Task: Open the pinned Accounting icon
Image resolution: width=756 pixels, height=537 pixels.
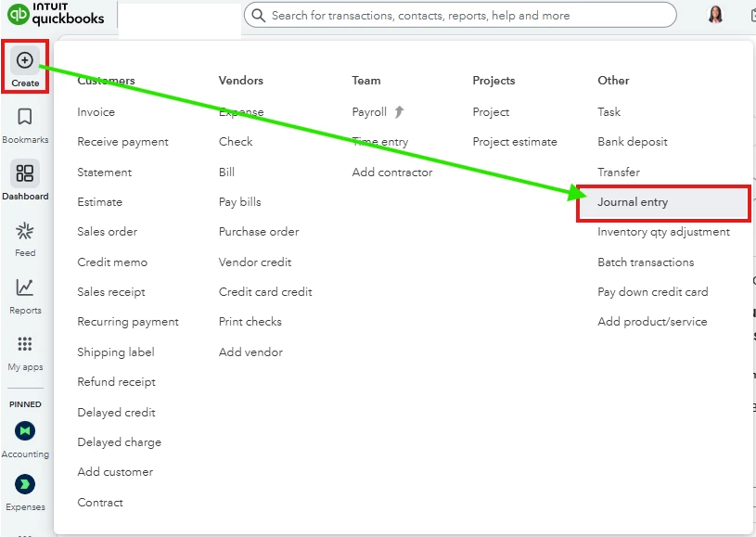Action: 25,430
